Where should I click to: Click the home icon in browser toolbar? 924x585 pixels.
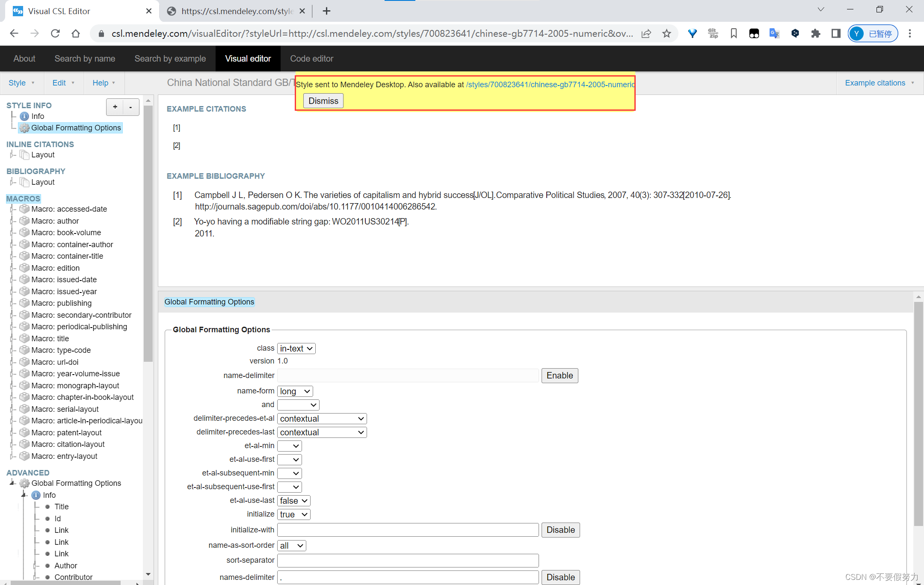pos(76,33)
